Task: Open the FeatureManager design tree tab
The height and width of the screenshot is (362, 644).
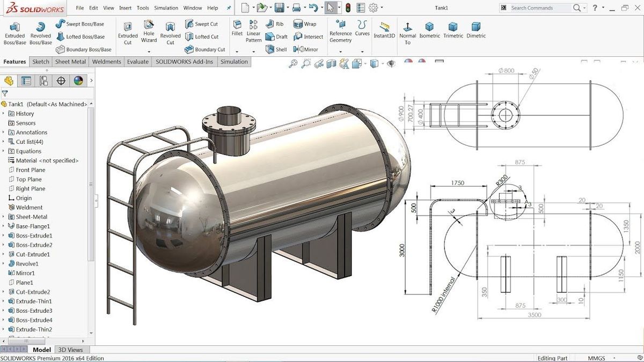Action: point(9,80)
